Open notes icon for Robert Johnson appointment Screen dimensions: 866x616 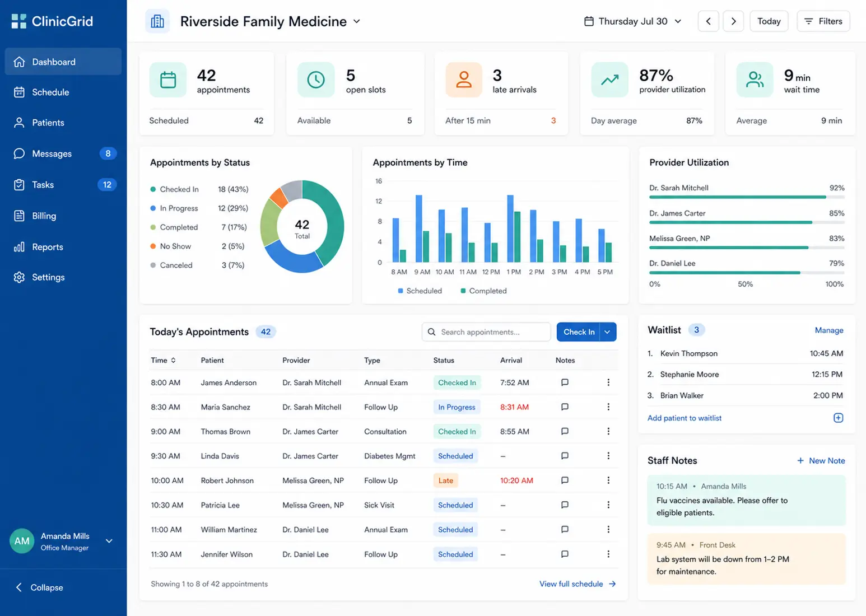(565, 480)
